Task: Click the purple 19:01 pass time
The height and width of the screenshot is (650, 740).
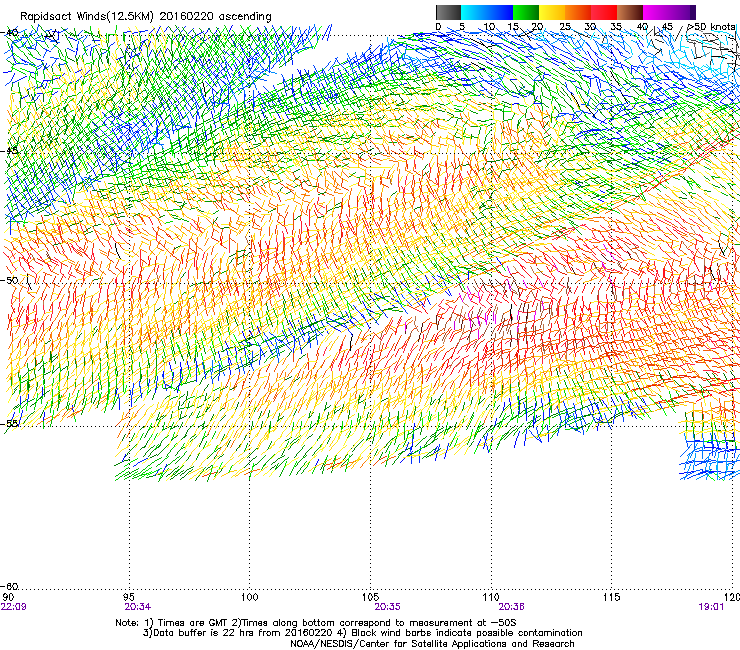Action: (x=711, y=607)
